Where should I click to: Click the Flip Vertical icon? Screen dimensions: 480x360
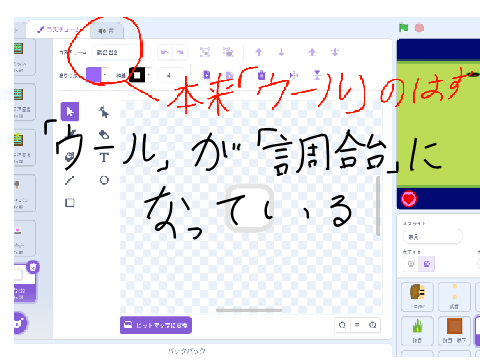(x=317, y=75)
